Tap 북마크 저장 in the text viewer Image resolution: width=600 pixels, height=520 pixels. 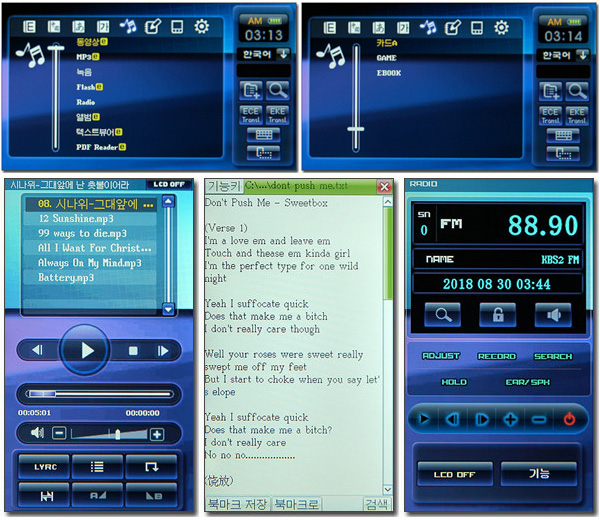coord(237,504)
